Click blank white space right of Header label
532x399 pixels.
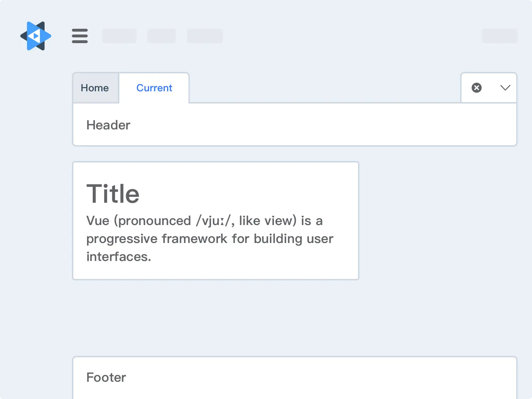coord(306,125)
